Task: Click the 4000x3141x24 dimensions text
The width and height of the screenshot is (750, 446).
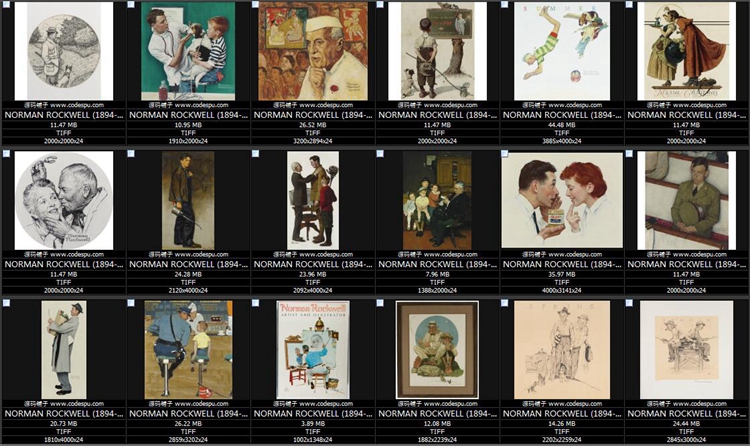Action: tap(562, 290)
